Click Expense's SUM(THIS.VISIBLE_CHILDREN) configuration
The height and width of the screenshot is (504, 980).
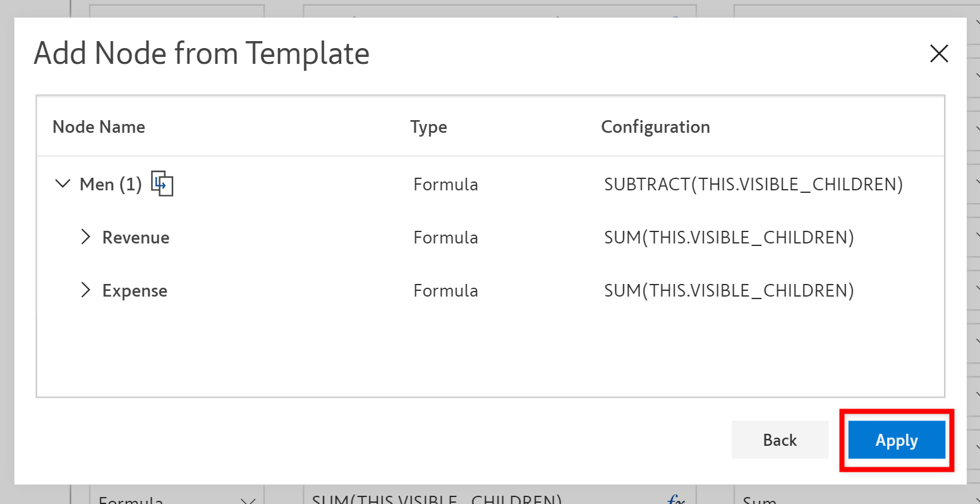[729, 291]
